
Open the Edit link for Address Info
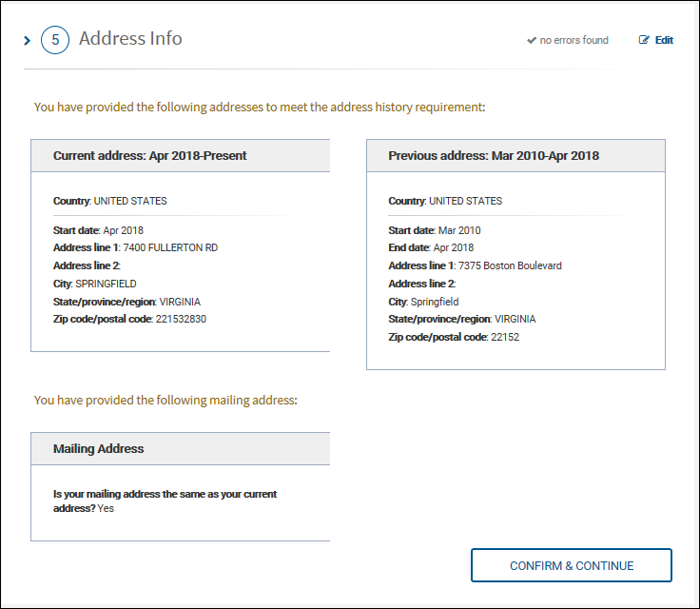coord(663,40)
